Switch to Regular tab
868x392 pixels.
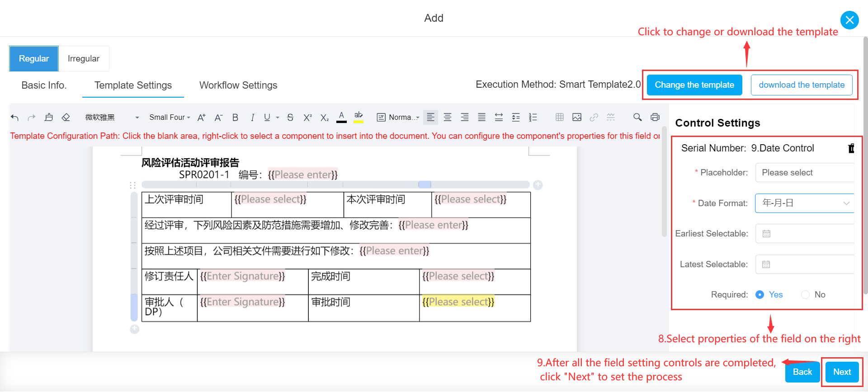pyautogui.click(x=34, y=59)
